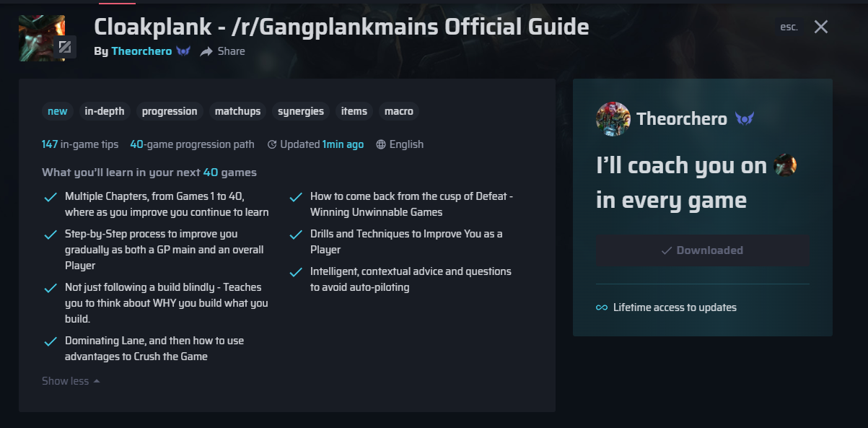Open Theorchero's author profile link
This screenshot has width=868, height=428.
pyautogui.click(x=141, y=51)
